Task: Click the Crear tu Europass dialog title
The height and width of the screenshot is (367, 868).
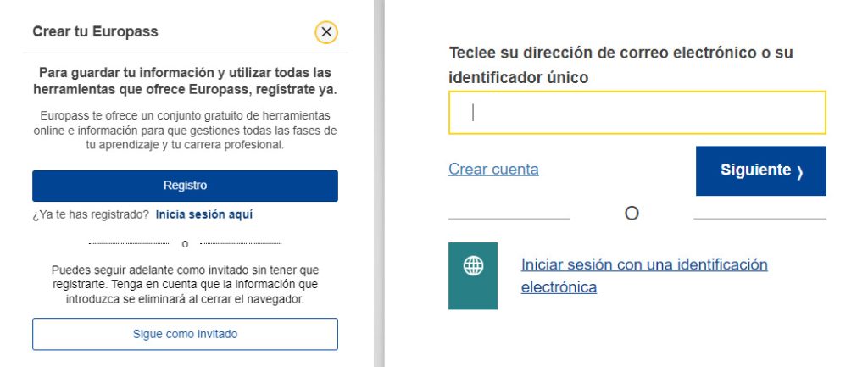Action: [95, 31]
